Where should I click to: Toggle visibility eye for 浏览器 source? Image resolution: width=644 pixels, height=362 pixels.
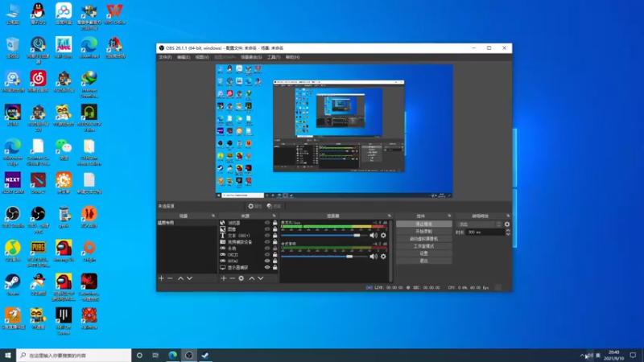click(267, 223)
